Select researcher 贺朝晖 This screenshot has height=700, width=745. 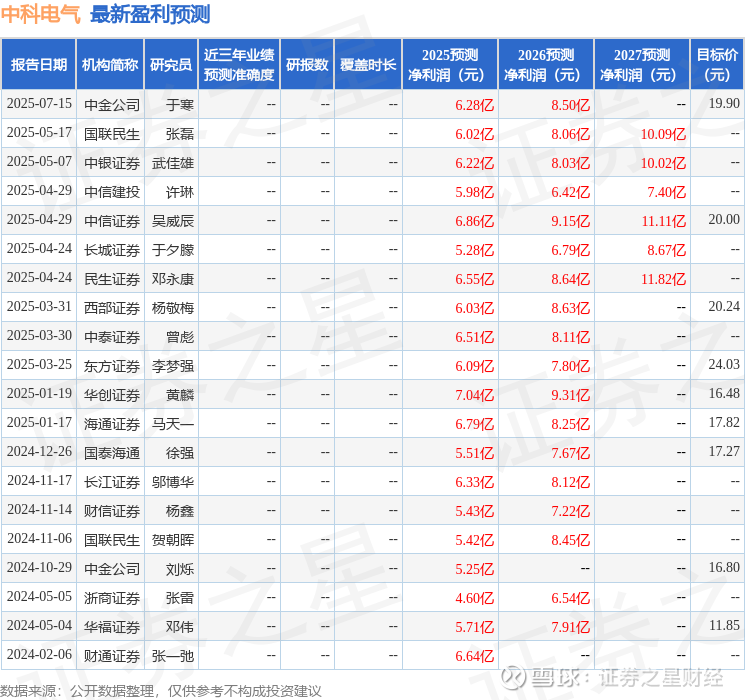pyautogui.click(x=172, y=540)
